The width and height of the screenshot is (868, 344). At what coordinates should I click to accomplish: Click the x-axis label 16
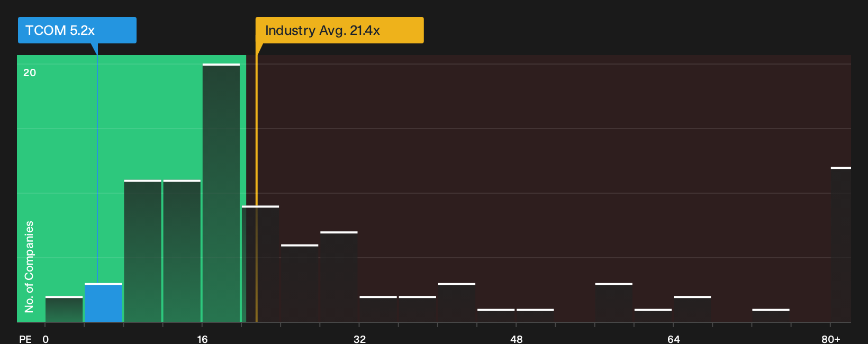click(x=202, y=339)
